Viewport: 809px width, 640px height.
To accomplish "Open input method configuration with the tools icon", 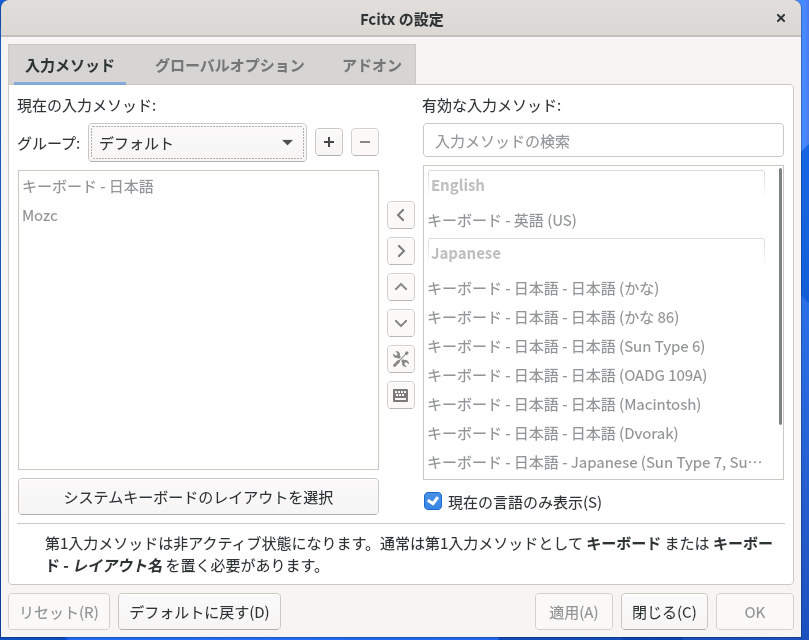I will (x=401, y=359).
